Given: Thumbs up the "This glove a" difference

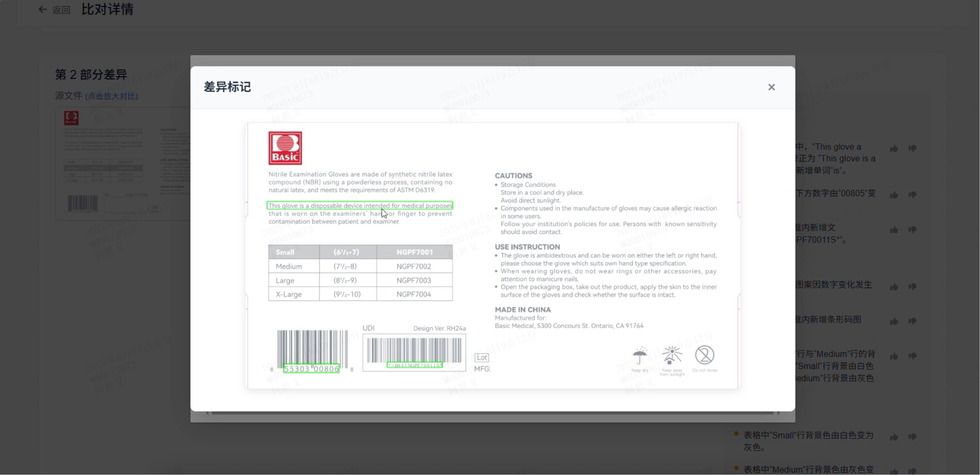Looking at the screenshot, I should click(894, 149).
